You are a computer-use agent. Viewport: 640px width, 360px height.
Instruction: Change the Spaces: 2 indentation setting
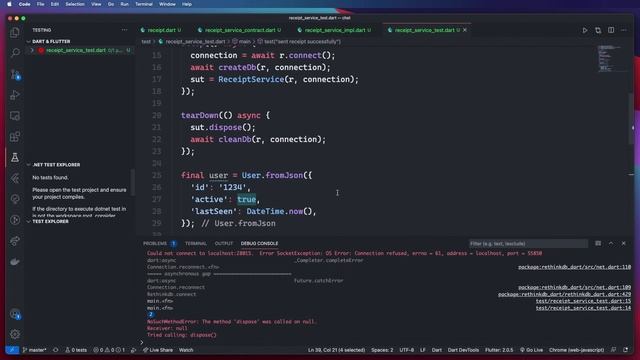point(382,350)
